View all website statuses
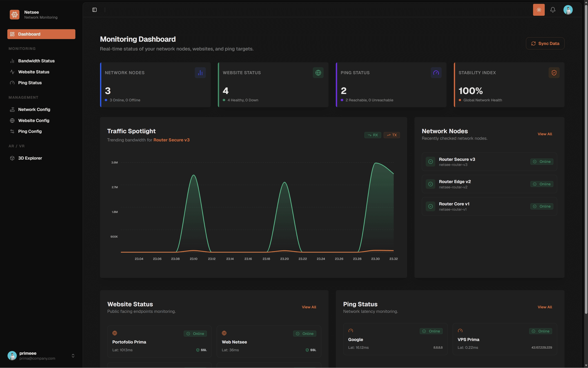 tap(309, 307)
